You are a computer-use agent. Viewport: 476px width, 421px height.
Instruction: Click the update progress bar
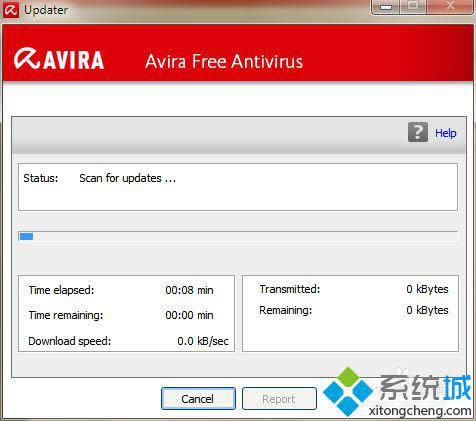[238, 236]
